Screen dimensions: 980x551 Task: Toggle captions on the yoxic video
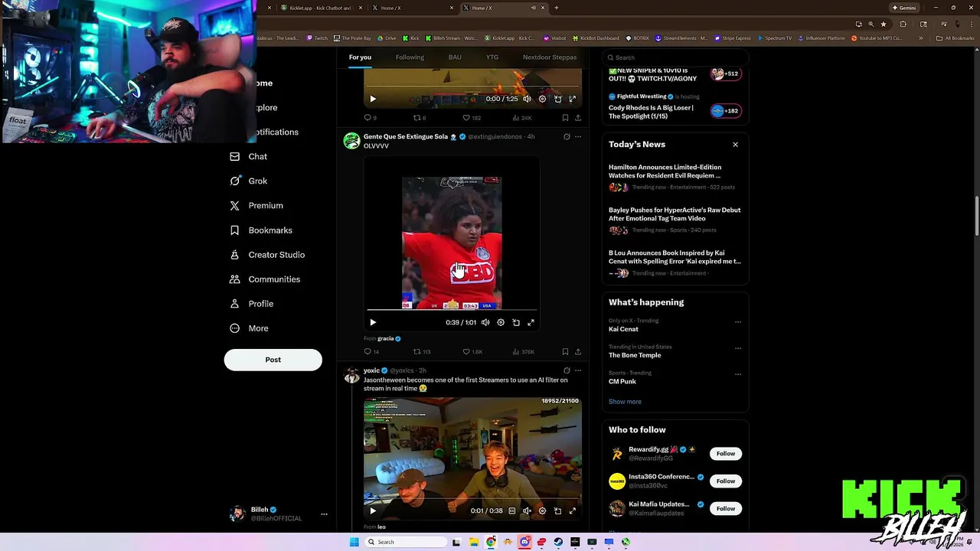[512, 510]
